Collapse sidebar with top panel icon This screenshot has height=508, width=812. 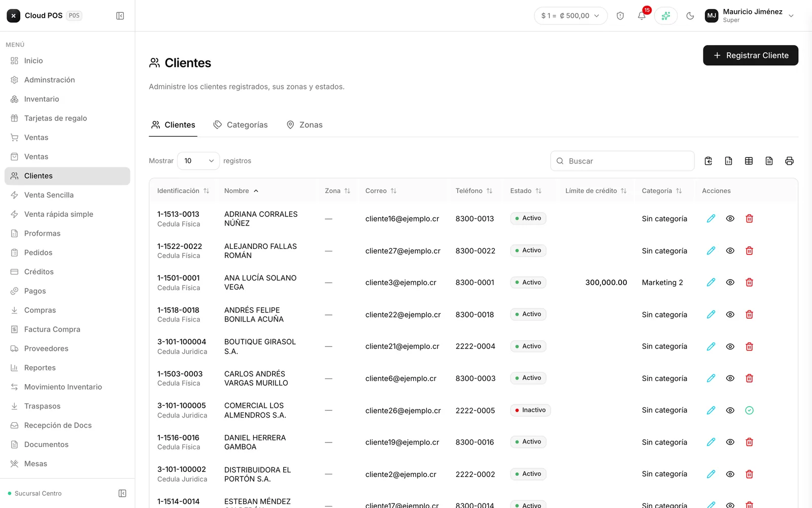coord(120,16)
